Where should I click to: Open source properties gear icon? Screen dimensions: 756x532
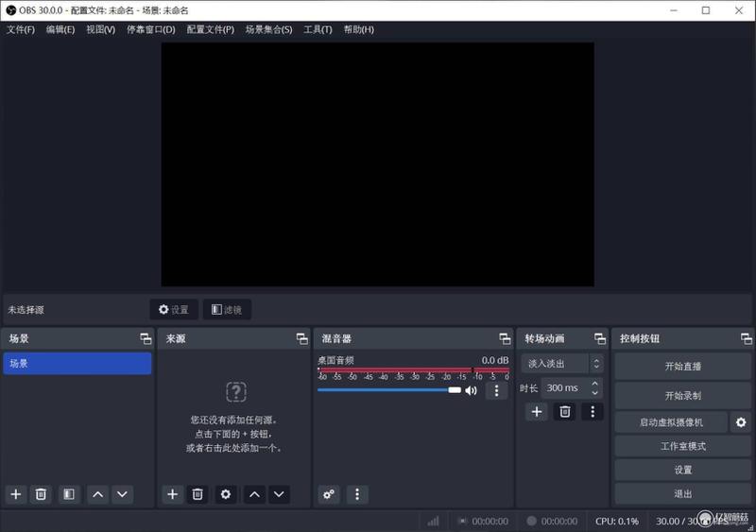click(x=226, y=494)
